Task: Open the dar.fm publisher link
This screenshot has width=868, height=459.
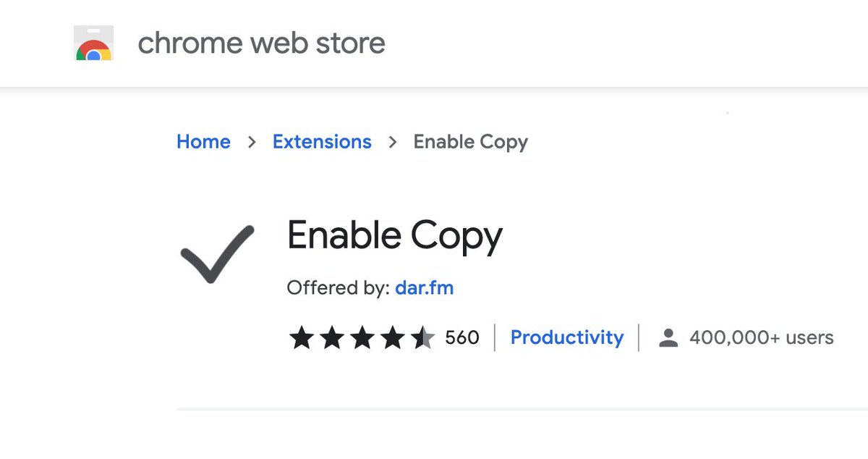Action: tap(424, 288)
